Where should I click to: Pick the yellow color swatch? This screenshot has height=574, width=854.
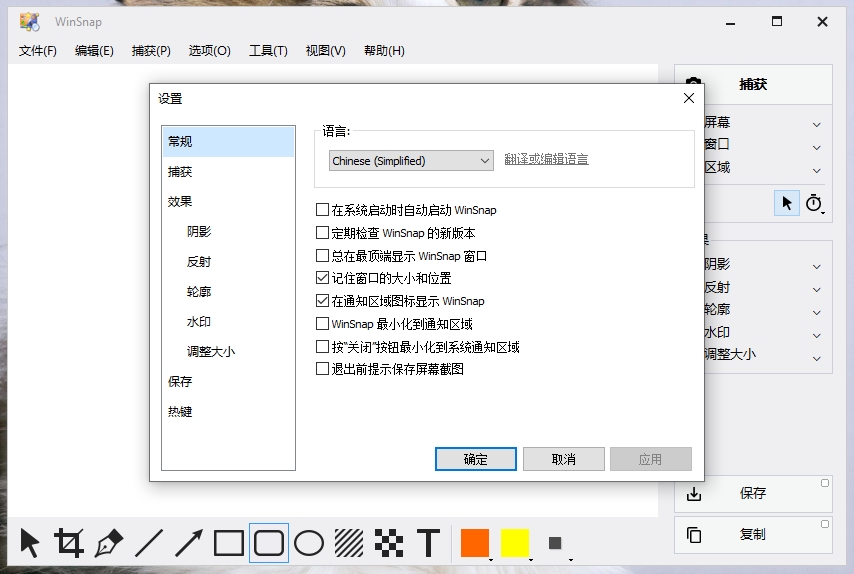click(515, 543)
